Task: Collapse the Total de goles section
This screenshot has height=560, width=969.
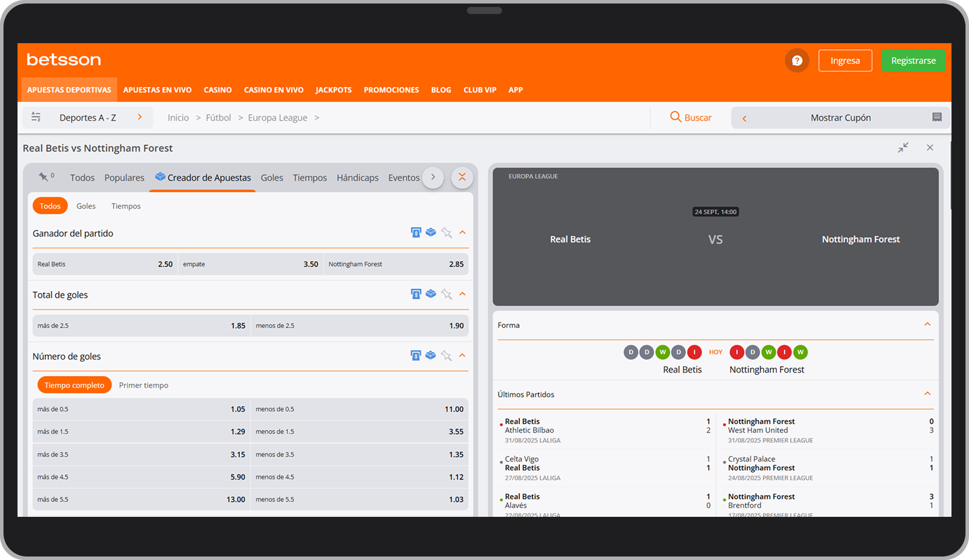Action: 462,293
